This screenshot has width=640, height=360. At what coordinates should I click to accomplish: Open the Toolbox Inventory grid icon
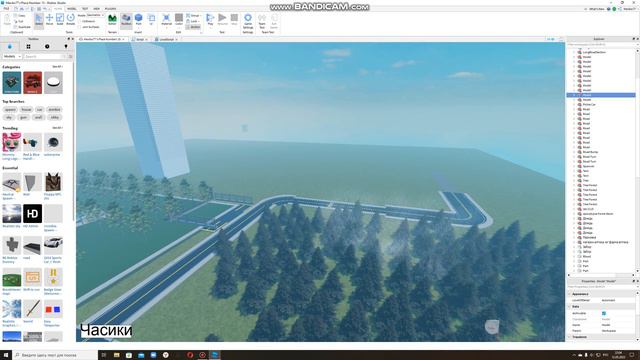pyautogui.click(x=29, y=47)
